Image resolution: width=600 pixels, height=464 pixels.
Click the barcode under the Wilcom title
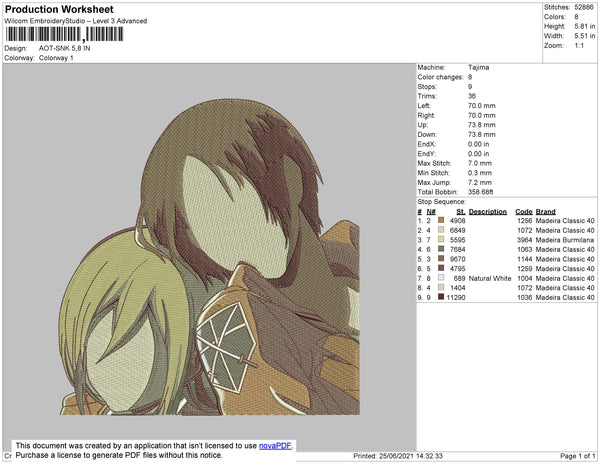[64, 34]
